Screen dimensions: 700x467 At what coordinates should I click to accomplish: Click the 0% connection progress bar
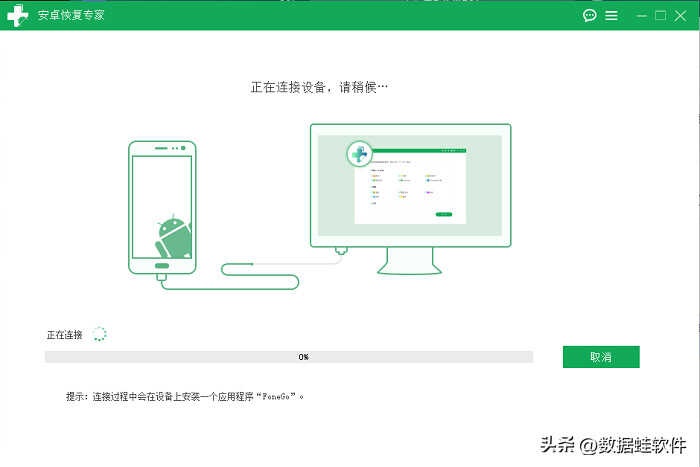(x=289, y=357)
